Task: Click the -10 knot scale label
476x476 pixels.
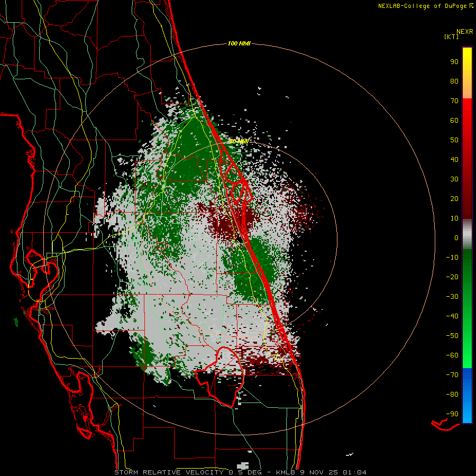Action: [452, 258]
